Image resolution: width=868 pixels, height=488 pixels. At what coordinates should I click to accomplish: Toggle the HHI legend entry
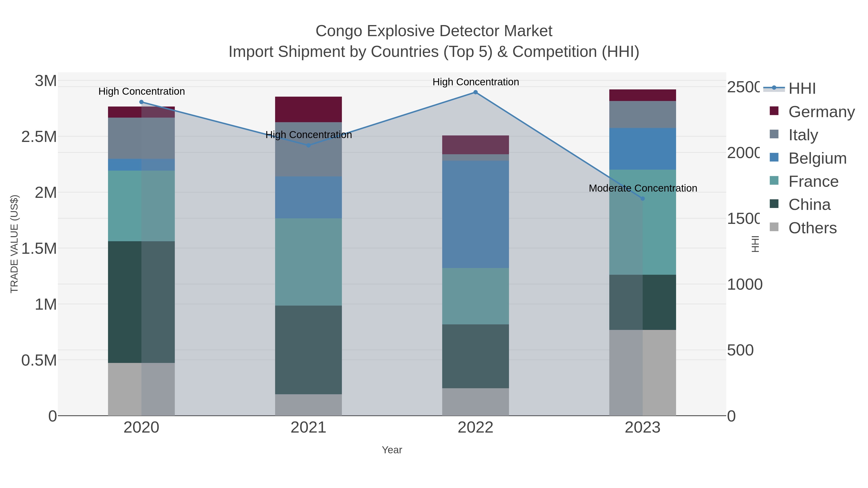point(789,88)
